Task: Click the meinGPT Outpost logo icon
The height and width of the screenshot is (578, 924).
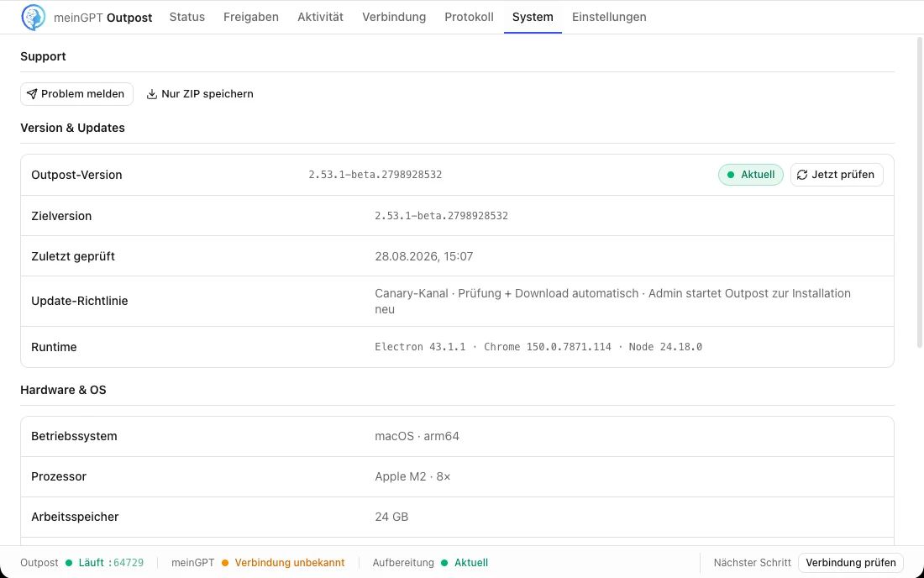Action: pyautogui.click(x=33, y=17)
